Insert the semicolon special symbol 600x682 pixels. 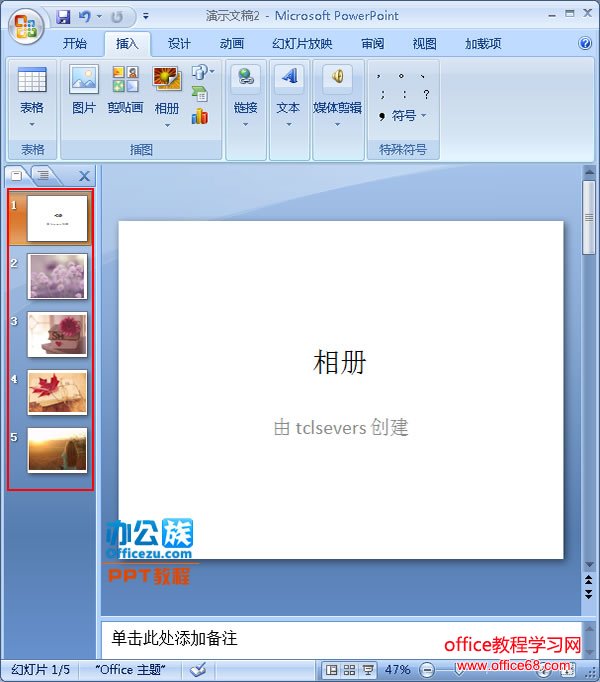point(382,94)
